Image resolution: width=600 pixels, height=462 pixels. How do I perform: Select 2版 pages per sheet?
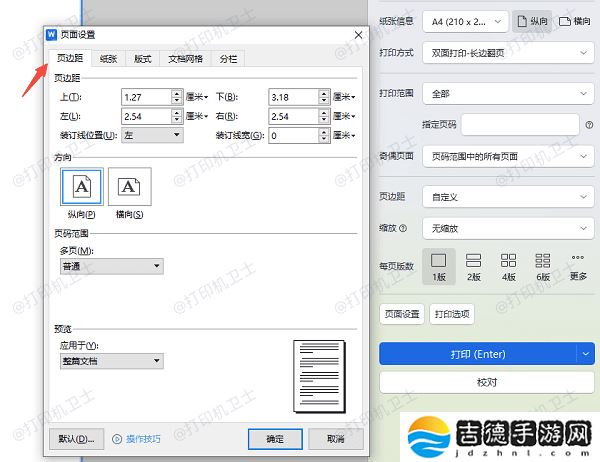(474, 267)
